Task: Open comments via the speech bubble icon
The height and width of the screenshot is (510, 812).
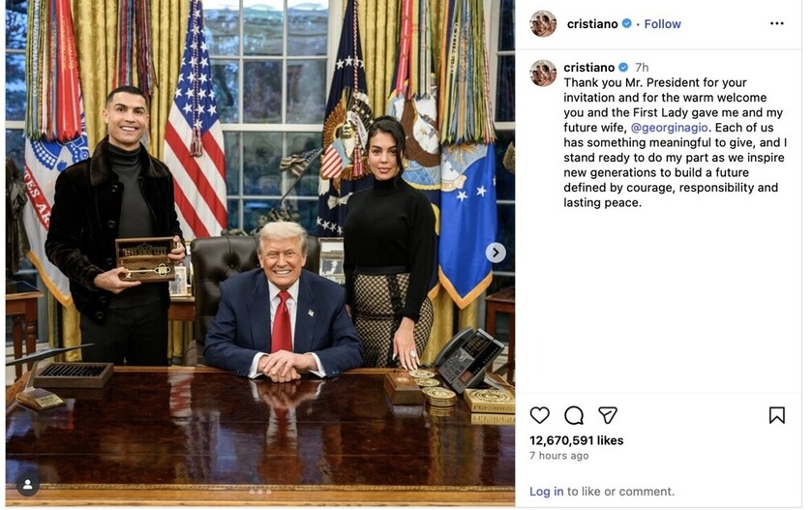Action: (x=574, y=415)
